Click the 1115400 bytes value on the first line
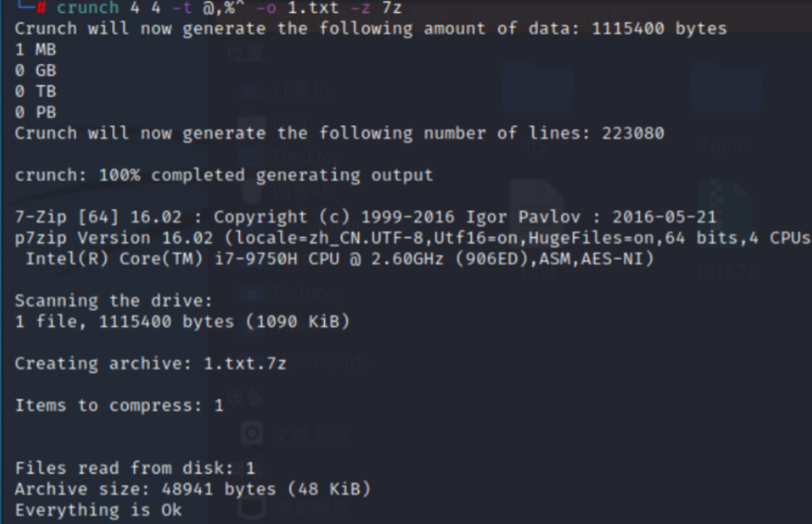The height and width of the screenshot is (524, 812). [x=659, y=29]
